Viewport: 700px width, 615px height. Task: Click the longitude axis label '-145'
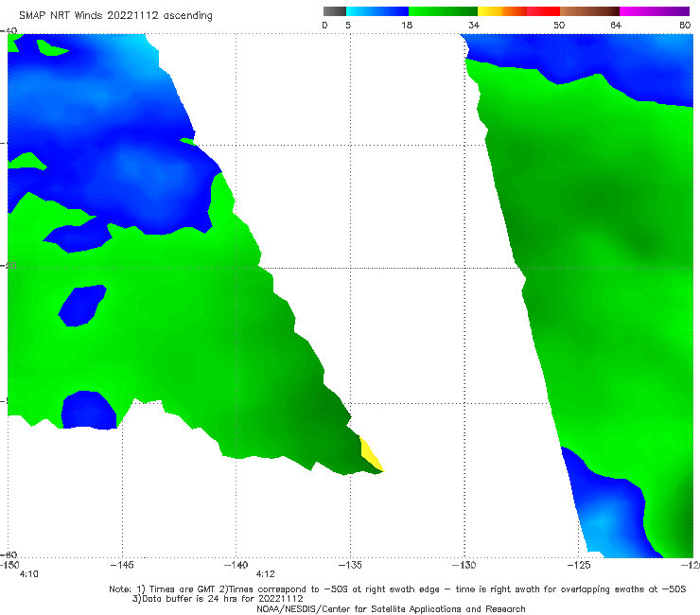(122, 565)
